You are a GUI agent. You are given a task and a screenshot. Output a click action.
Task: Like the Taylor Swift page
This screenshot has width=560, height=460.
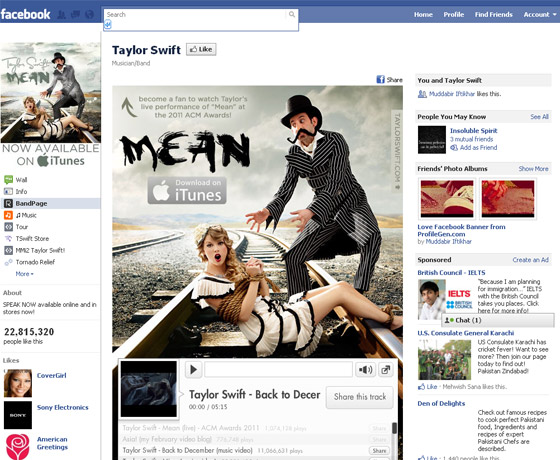(x=201, y=49)
